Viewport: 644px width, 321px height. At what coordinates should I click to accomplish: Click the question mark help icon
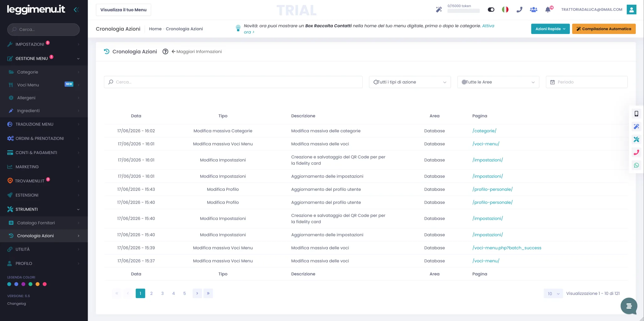(x=165, y=52)
